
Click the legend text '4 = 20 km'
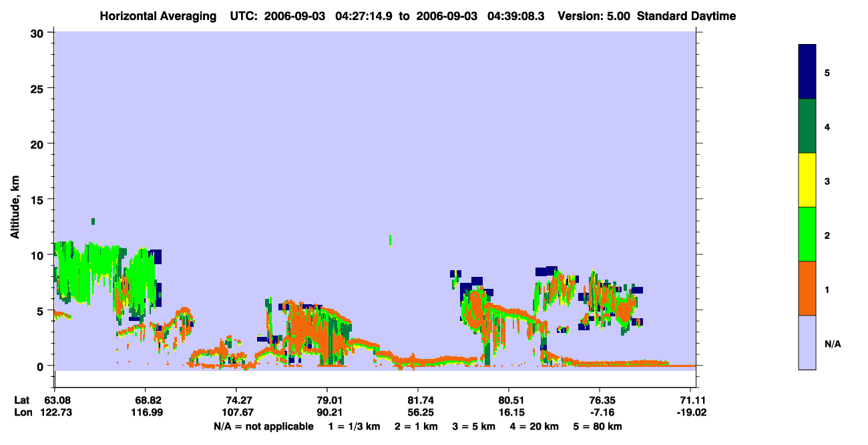tap(534, 426)
